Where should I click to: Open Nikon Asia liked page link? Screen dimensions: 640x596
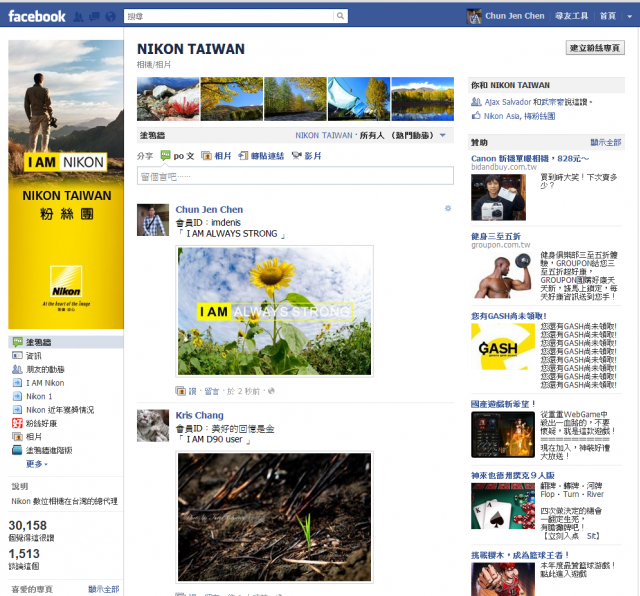pos(502,116)
